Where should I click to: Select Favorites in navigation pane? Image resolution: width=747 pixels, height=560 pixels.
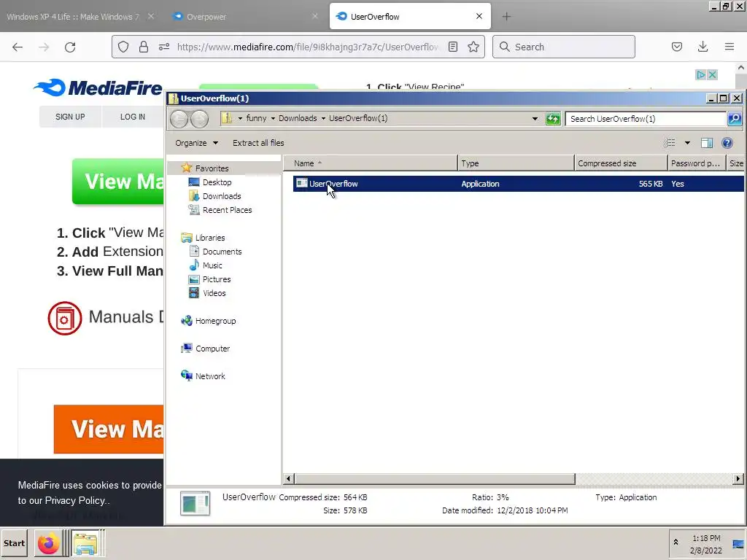[x=212, y=168]
